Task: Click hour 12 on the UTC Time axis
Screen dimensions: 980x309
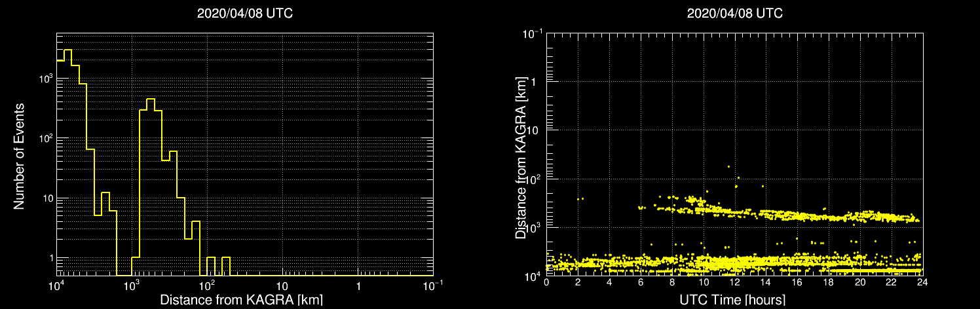Action: pyautogui.click(x=734, y=282)
